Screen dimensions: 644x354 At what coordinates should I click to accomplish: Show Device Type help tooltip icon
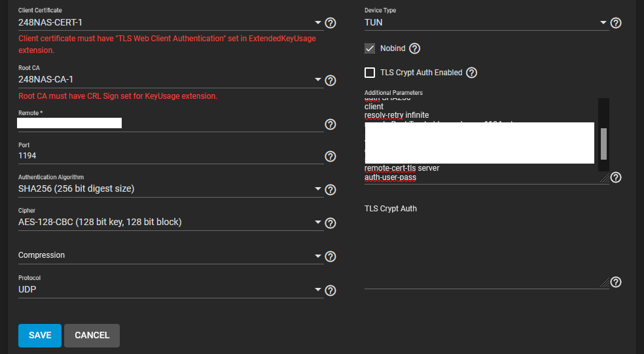615,23
